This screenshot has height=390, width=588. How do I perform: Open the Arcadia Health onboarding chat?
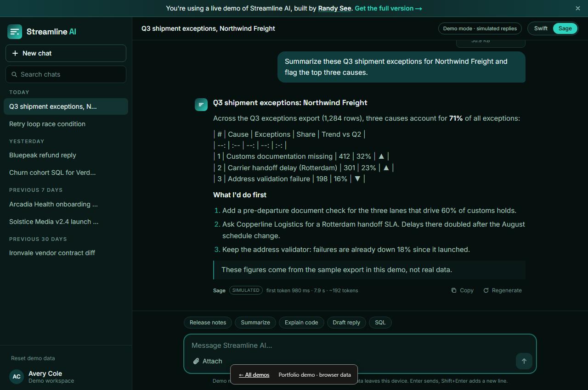(66, 204)
